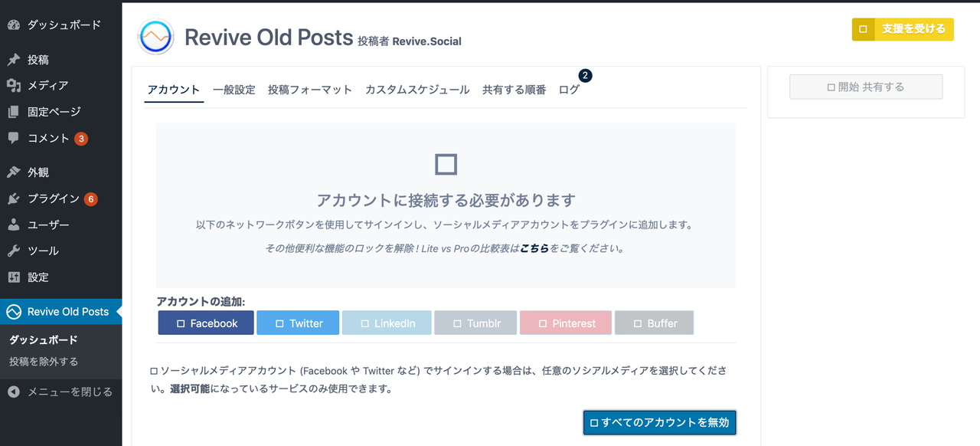This screenshot has height=446, width=980.
Task: Collapse sidebar with メニューを閉じる
Action: point(61,392)
